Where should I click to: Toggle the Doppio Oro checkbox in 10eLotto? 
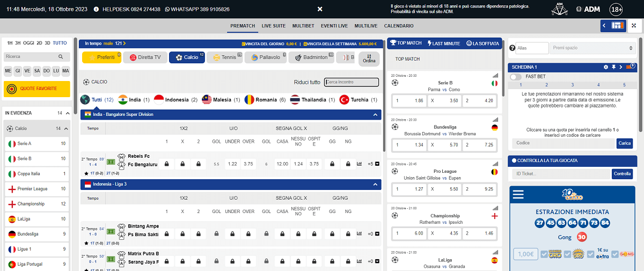[x=568, y=254]
